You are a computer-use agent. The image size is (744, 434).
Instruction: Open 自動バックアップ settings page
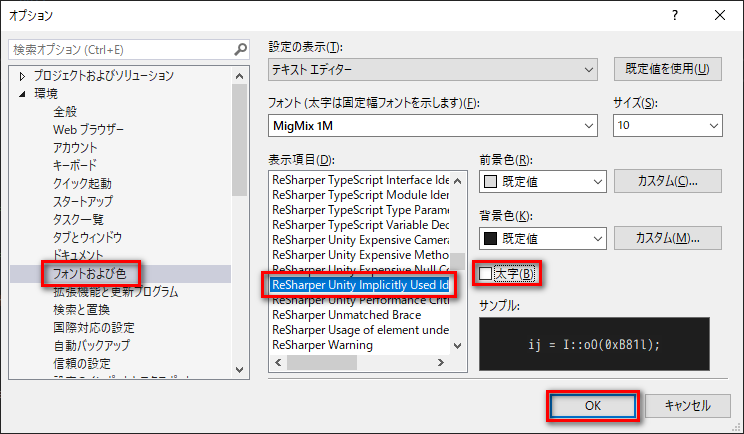91,345
